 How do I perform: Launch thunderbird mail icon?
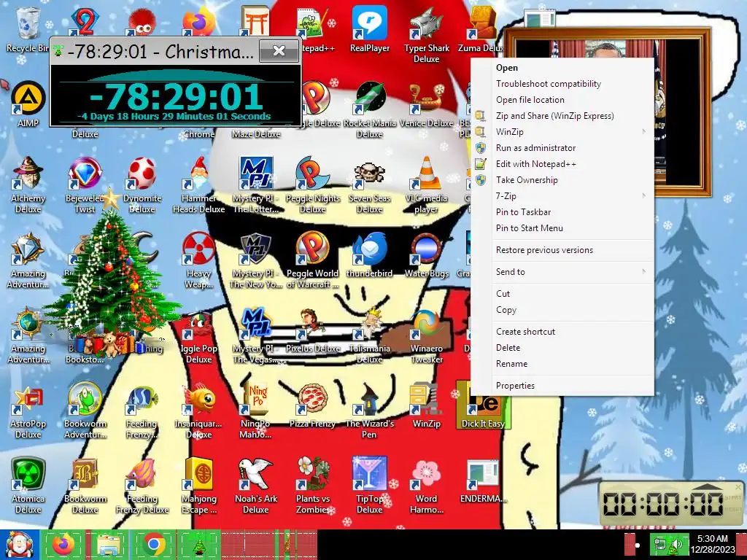click(370, 255)
